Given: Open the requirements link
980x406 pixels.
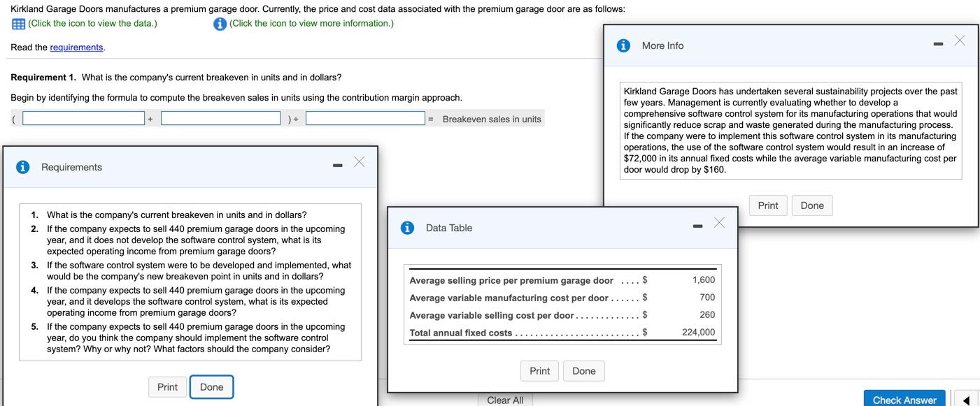Looking at the screenshot, I should click(77, 48).
